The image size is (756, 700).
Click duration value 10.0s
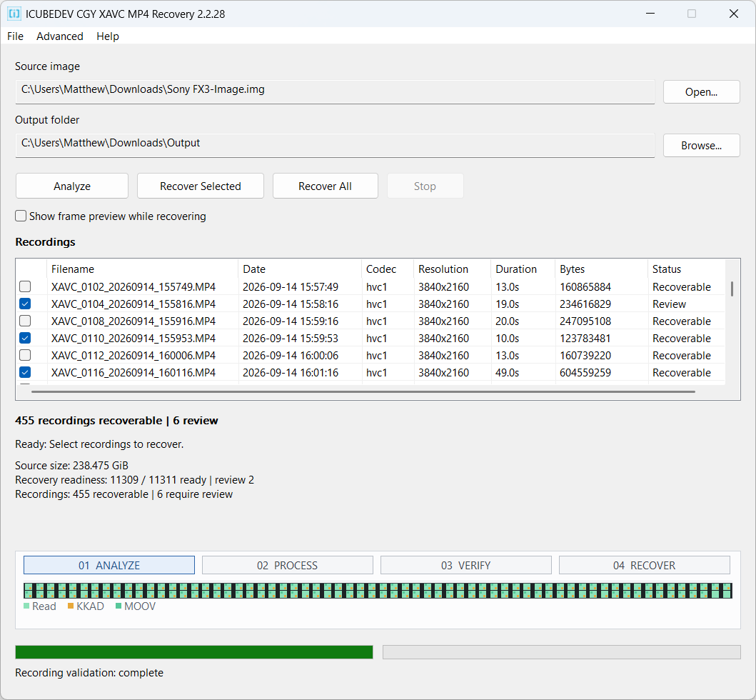pos(508,338)
